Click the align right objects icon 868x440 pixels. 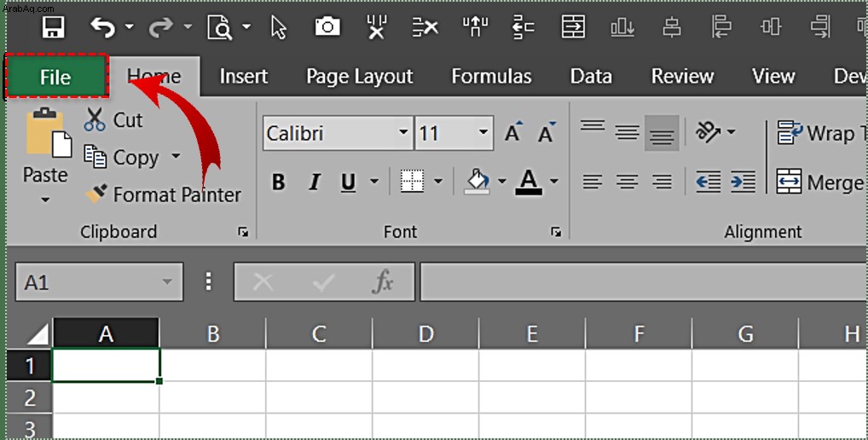click(820, 26)
